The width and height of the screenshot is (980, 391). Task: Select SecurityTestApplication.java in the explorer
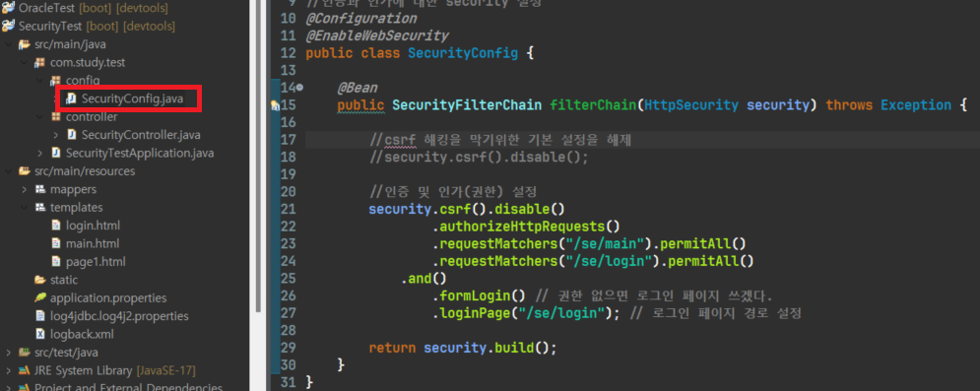[141, 153]
